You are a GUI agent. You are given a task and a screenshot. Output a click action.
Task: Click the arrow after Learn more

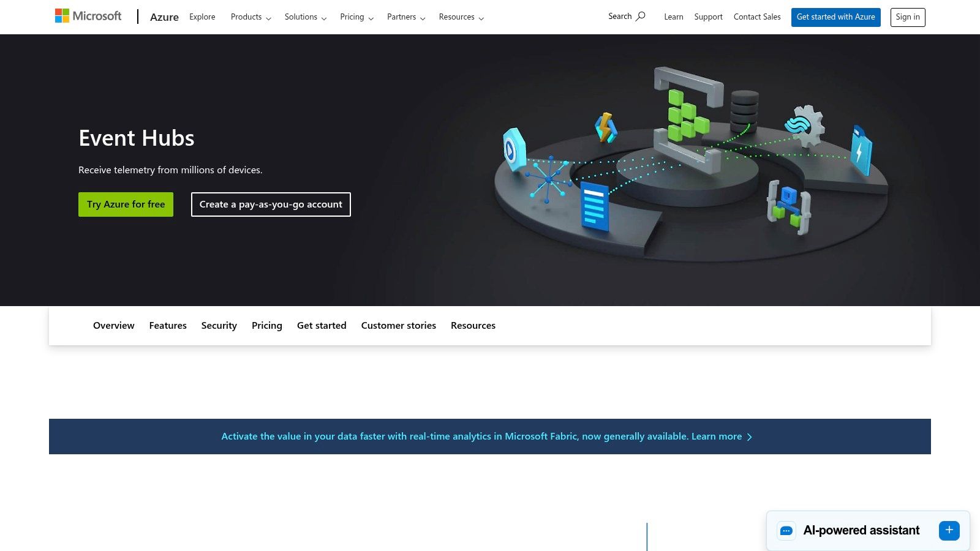click(x=748, y=437)
